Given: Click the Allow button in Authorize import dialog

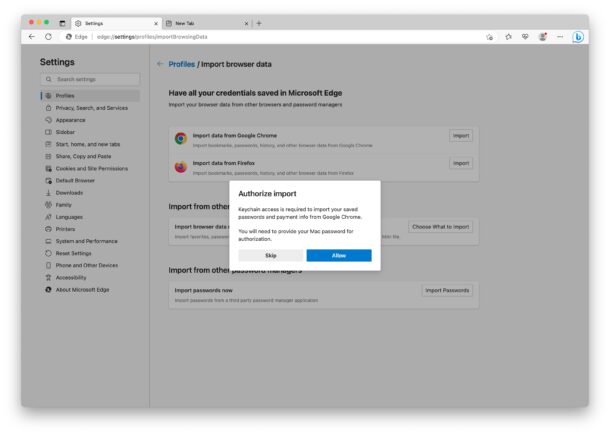Looking at the screenshot, I should point(338,255).
